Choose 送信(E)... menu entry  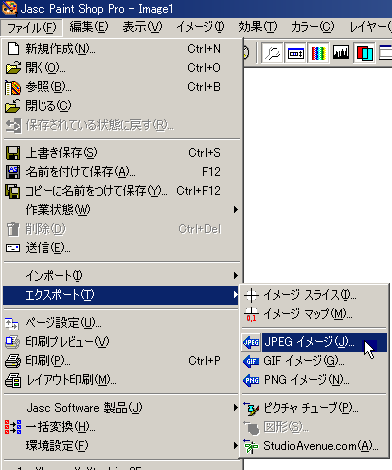[x=122, y=248]
